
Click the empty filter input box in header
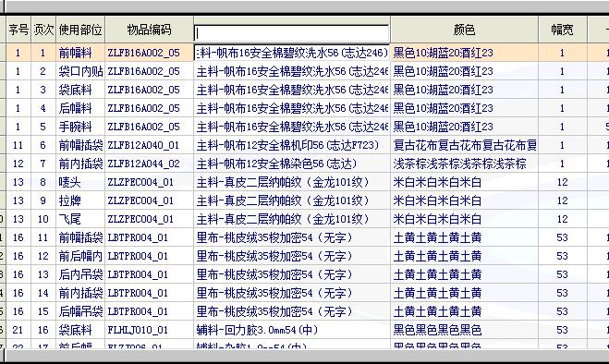pyautogui.click(x=292, y=33)
